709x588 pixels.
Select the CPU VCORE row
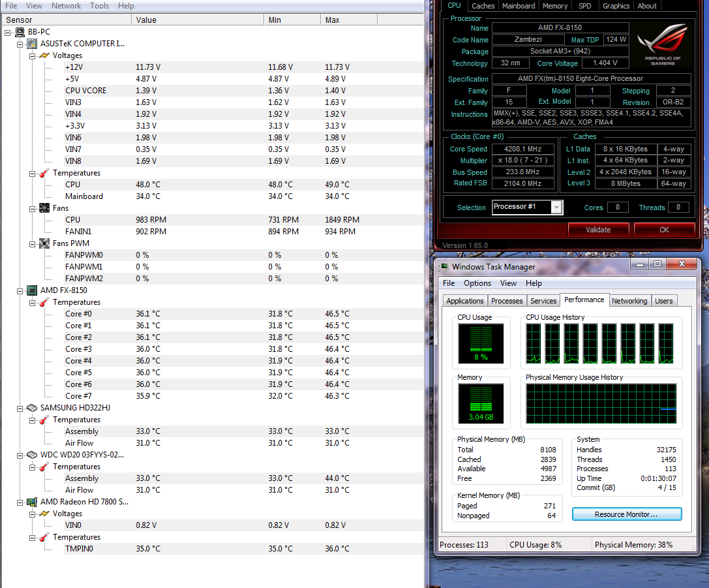pyautogui.click(x=244, y=91)
